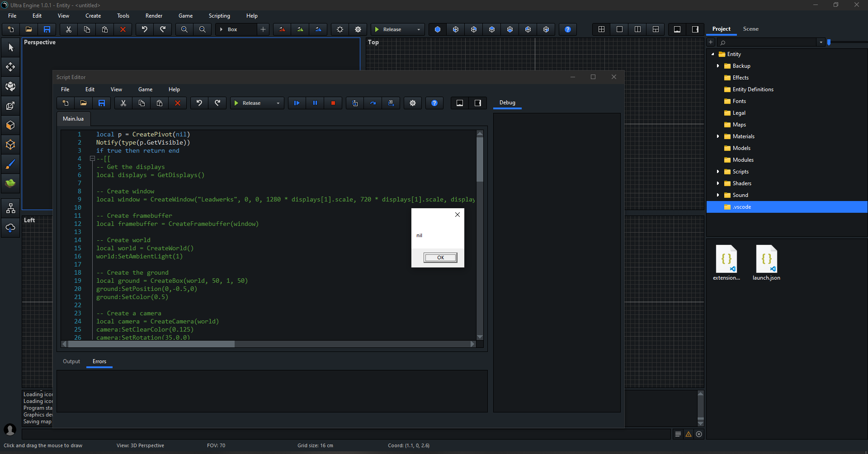Select the arrow selection tool in left sidebar
868x454 pixels.
[x=10, y=47]
